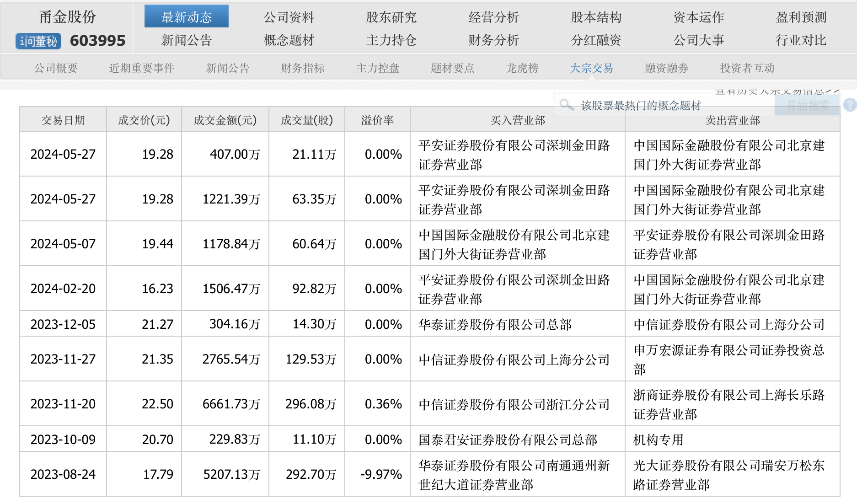Click the 407.00万 amount cell
The width and height of the screenshot is (857, 504).
pos(225,154)
